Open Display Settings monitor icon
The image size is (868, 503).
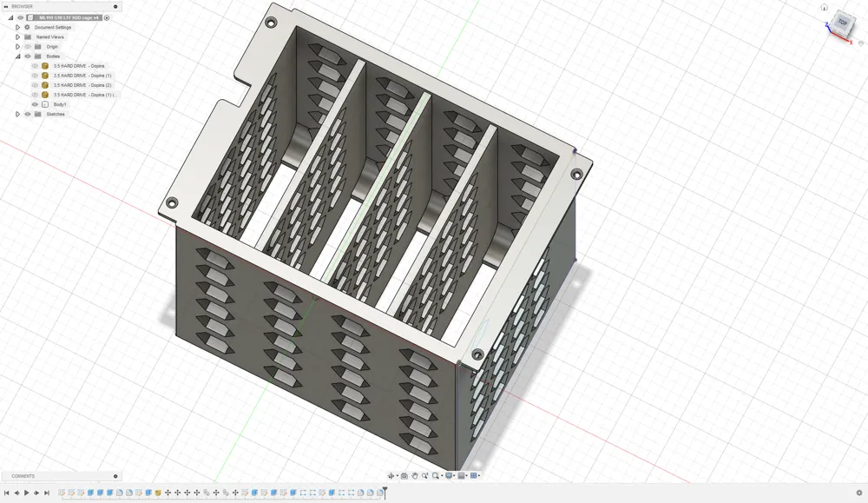[449, 475]
